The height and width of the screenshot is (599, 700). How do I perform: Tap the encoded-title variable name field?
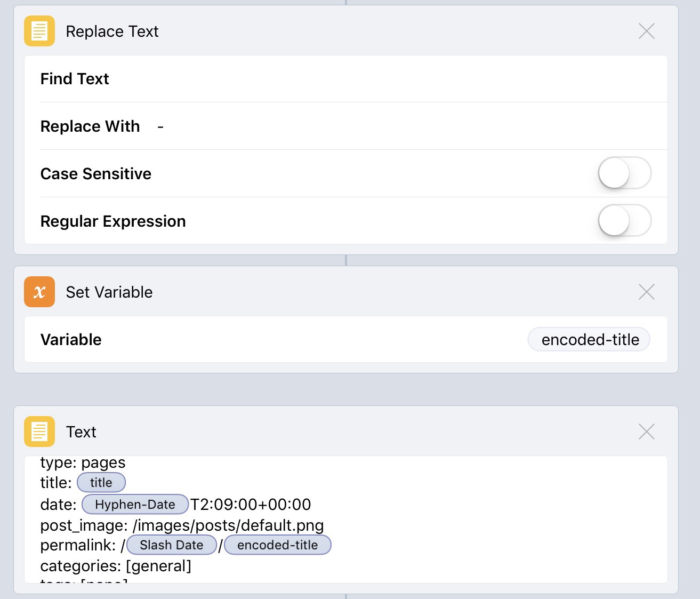(589, 339)
